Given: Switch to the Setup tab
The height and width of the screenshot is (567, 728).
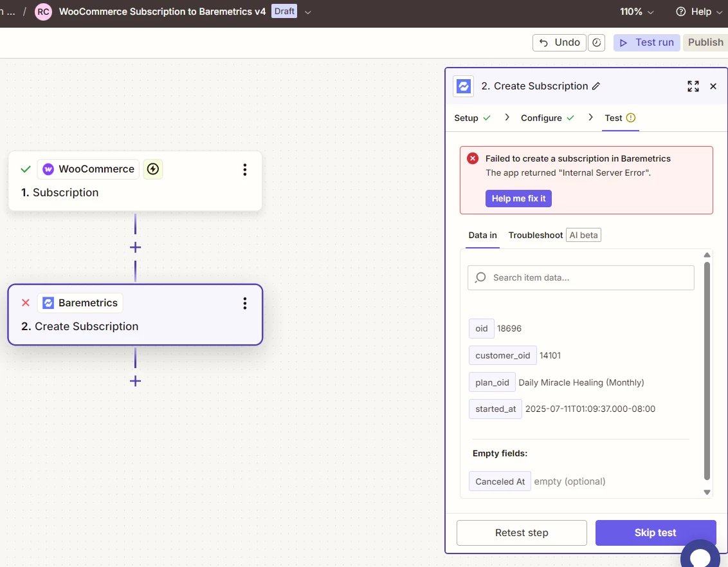Looking at the screenshot, I should pyautogui.click(x=472, y=118).
